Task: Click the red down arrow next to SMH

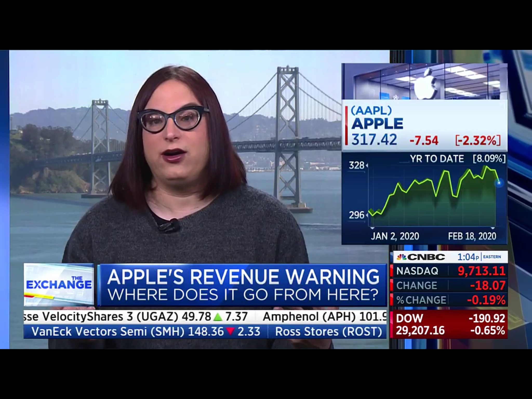Action: point(230,331)
